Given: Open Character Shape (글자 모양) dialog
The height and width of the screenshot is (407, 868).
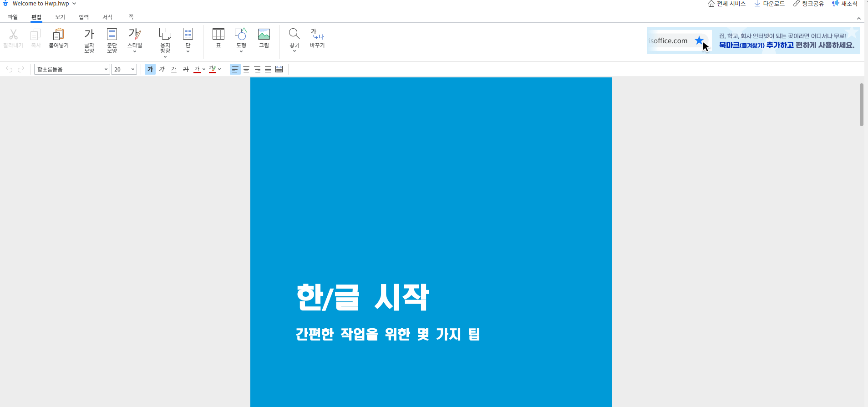Looking at the screenshot, I should pos(89,40).
